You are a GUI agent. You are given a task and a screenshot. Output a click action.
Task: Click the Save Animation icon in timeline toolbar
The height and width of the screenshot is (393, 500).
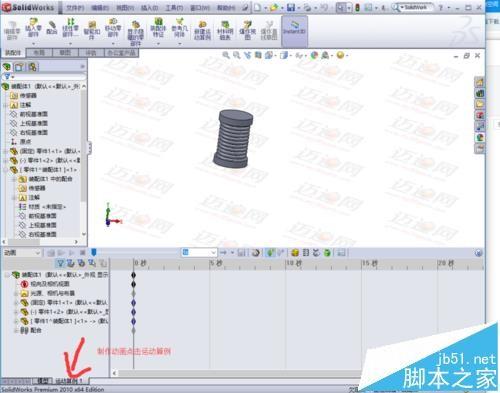(241, 253)
